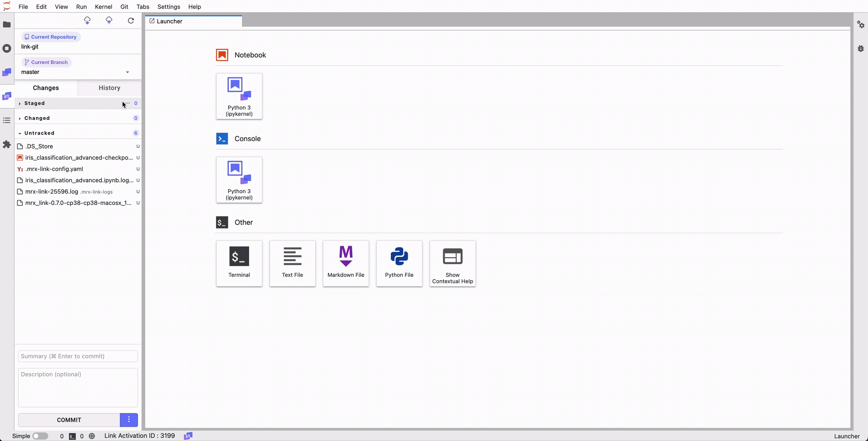Expand the Changed section

78,118
